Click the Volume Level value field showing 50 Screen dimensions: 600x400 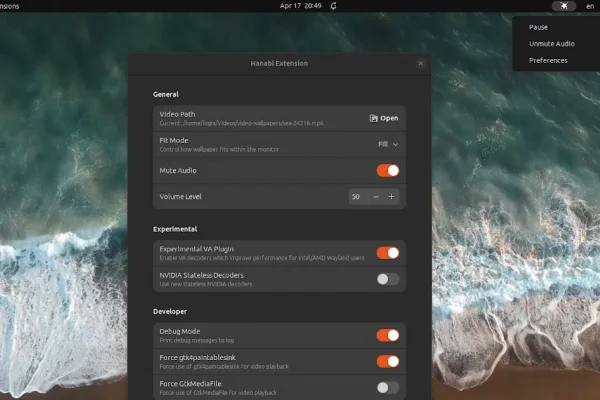(359, 197)
